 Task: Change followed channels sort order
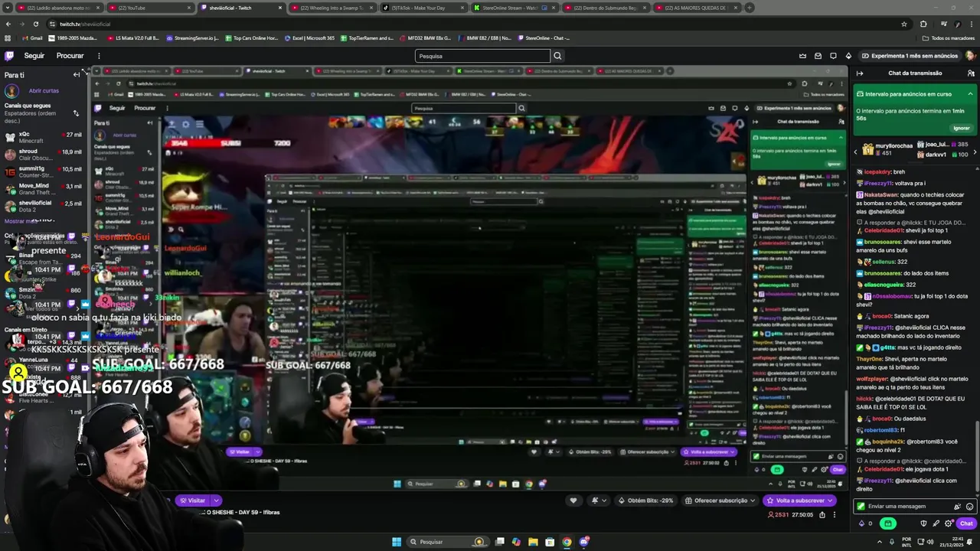pos(76,113)
